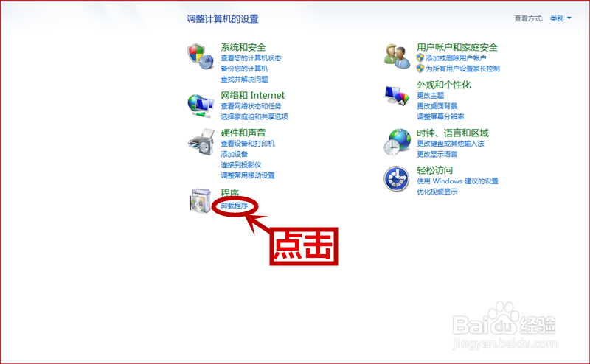Screen dimensions: 590x364
Task: Click 备份您的计算机 link
Action: [x=244, y=69]
